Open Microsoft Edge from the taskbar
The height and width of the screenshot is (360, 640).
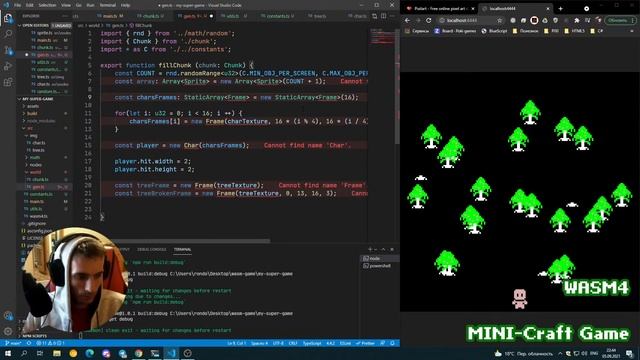(89, 353)
